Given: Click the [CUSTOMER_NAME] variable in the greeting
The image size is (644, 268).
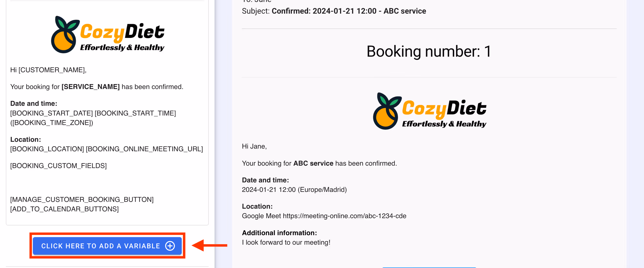Looking at the screenshot, I should (x=52, y=70).
